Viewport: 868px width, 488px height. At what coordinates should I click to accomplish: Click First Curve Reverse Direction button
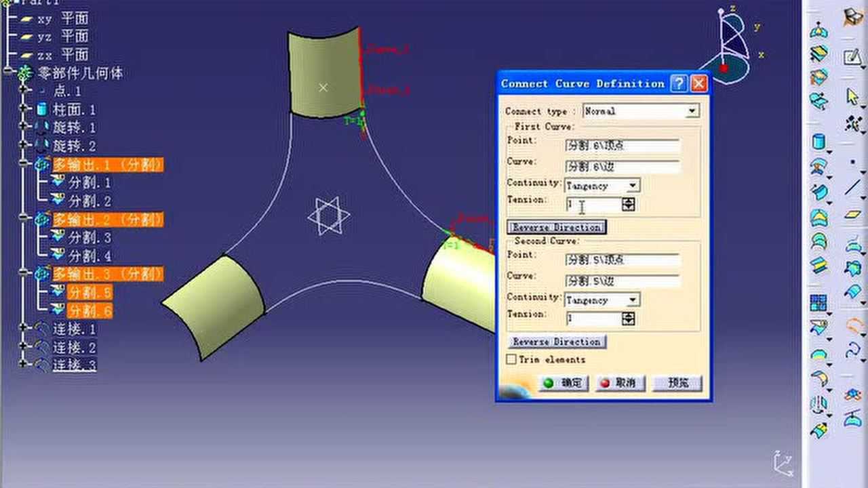pyautogui.click(x=557, y=227)
